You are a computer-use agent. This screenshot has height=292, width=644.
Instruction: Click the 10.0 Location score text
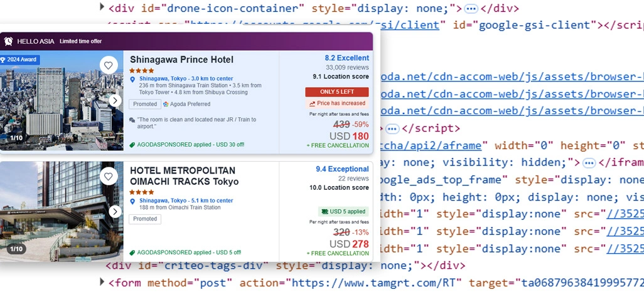click(x=339, y=188)
